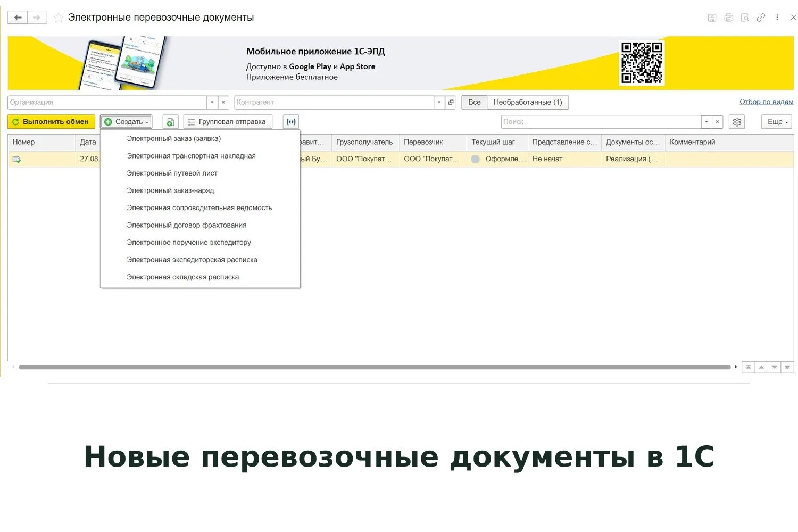Choose Электронный заказ-наряд
Viewport: 798px width, 532px height.
pos(200,190)
